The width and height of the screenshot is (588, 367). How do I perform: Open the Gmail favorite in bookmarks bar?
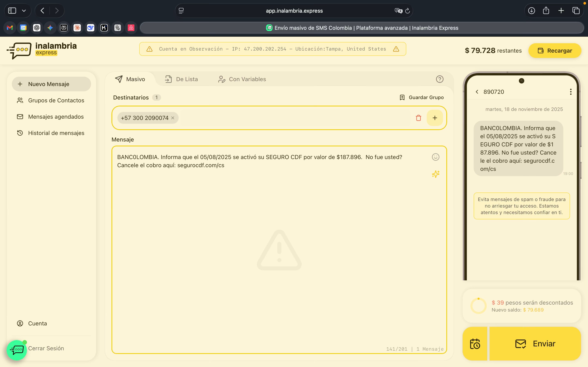point(10,28)
